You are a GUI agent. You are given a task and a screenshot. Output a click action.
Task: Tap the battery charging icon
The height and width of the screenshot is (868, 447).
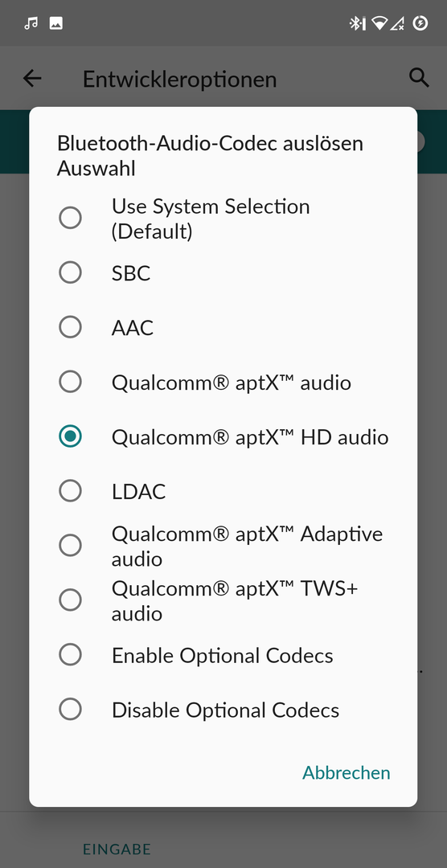[420, 23]
